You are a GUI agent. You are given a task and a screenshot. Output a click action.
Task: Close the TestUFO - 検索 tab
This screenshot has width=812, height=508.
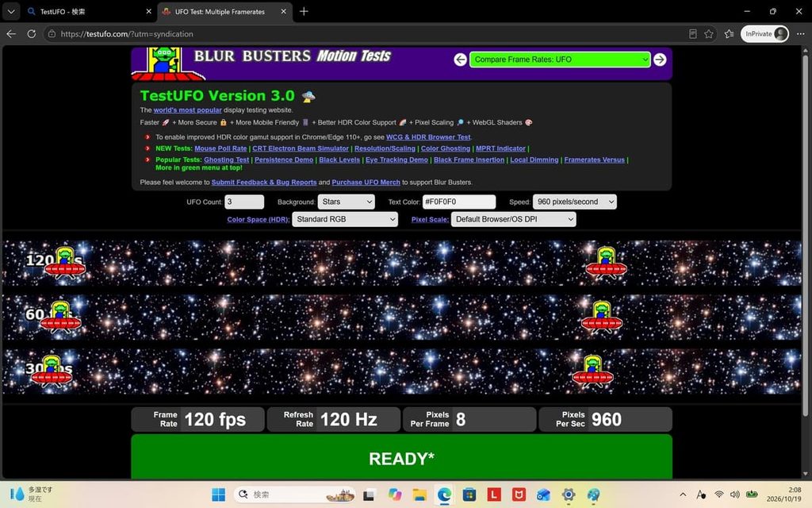click(148, 11)
